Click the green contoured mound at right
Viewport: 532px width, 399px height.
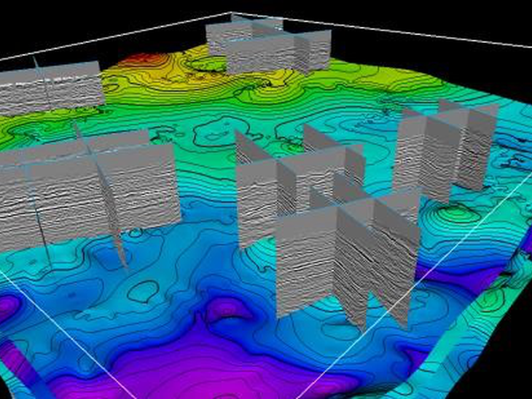tap(455, 213)
